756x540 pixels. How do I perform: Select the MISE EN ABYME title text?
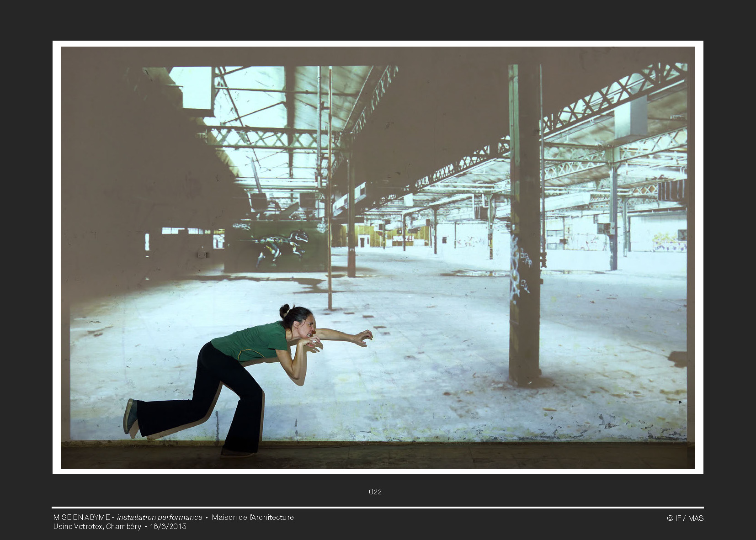(81, 517)
